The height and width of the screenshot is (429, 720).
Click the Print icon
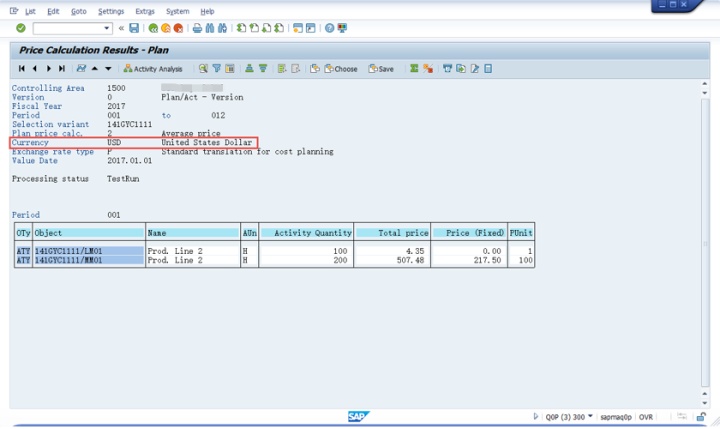tap(197, 28)
